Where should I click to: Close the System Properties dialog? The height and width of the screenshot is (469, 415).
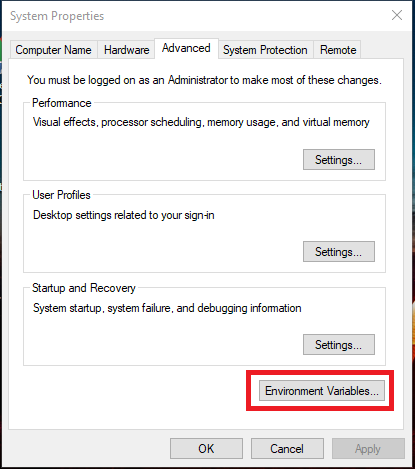[x=397, y=15]
